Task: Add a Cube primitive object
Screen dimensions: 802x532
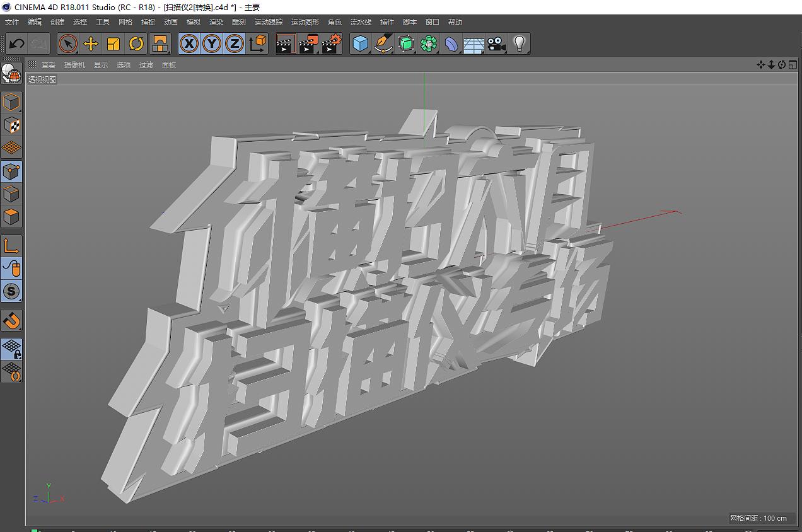Action: tap(360, 43)
